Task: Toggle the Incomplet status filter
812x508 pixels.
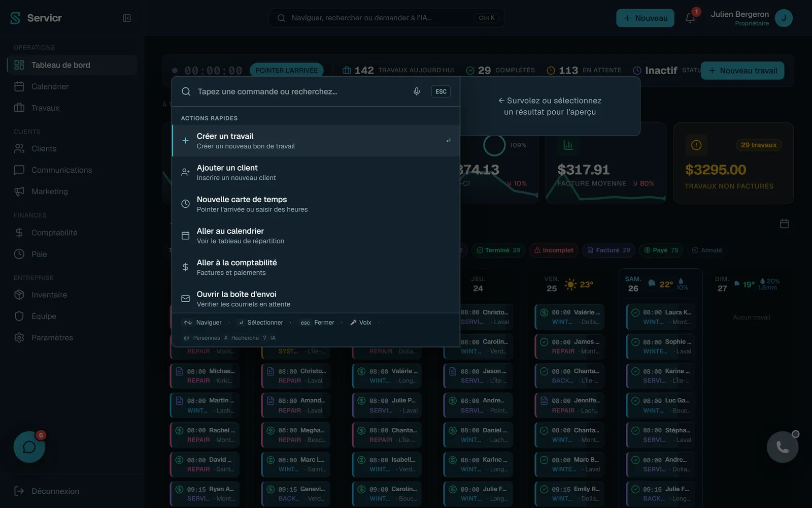Action: 554,250
